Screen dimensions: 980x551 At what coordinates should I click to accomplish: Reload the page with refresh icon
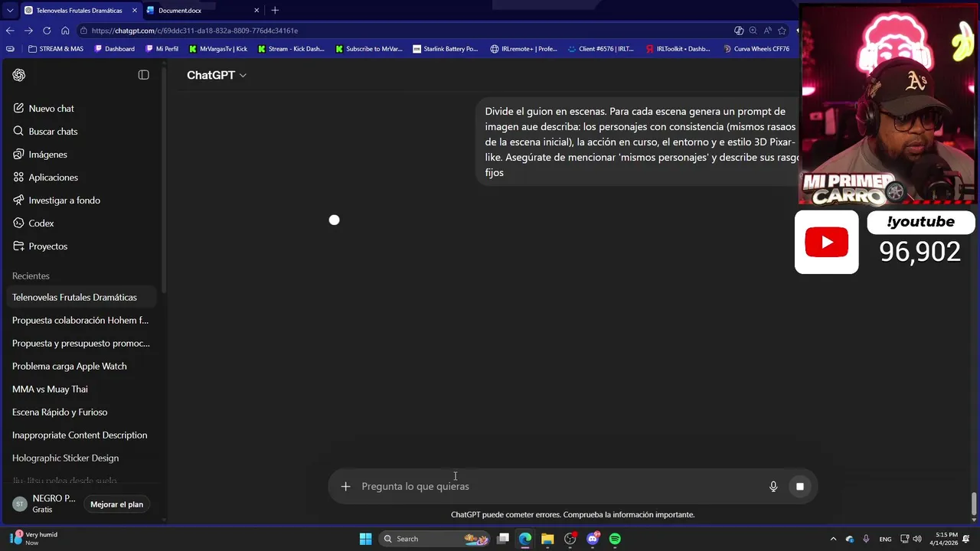click(47, 31)
